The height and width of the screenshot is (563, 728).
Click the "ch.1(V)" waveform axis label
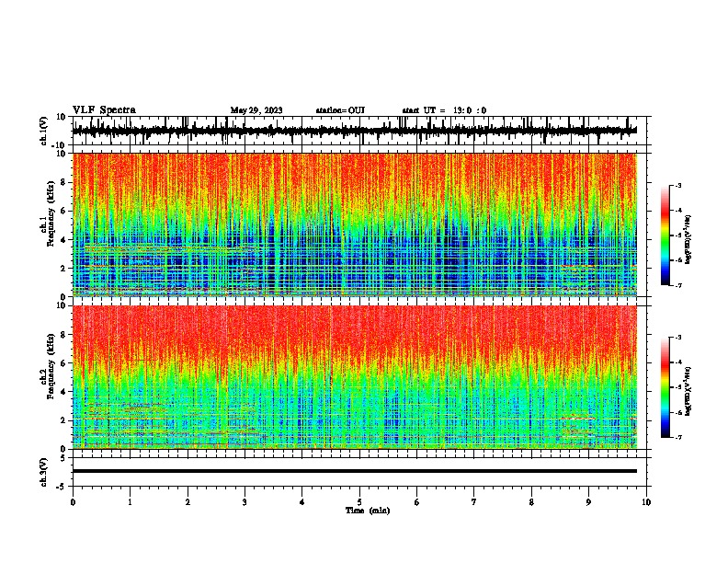click(44, 131)
